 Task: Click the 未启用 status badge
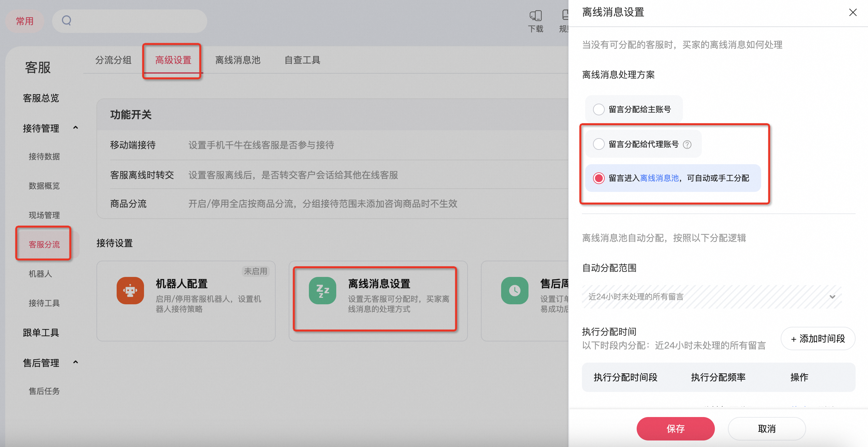pos(255,271)
